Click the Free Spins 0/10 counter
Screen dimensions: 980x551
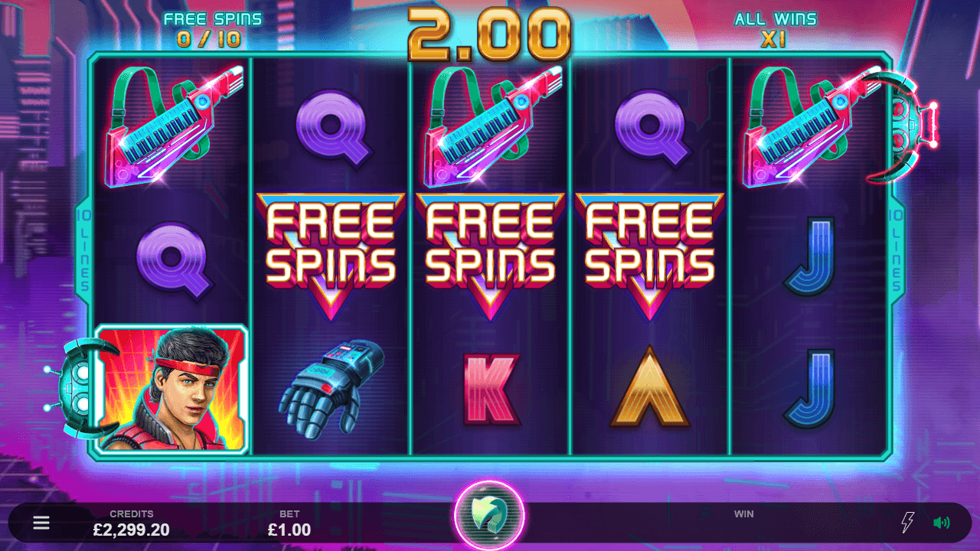click(212, 30)
